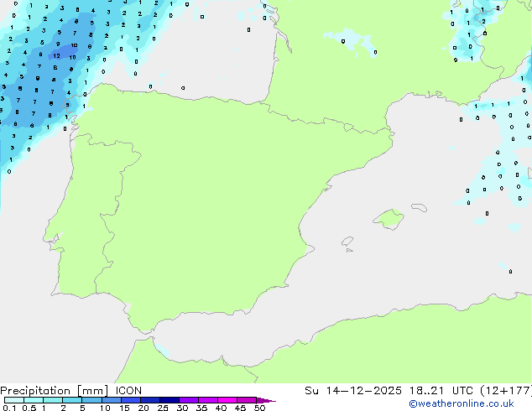Select the 30–35 mm purple legend box
532x411 pixels.
(189, 400)
